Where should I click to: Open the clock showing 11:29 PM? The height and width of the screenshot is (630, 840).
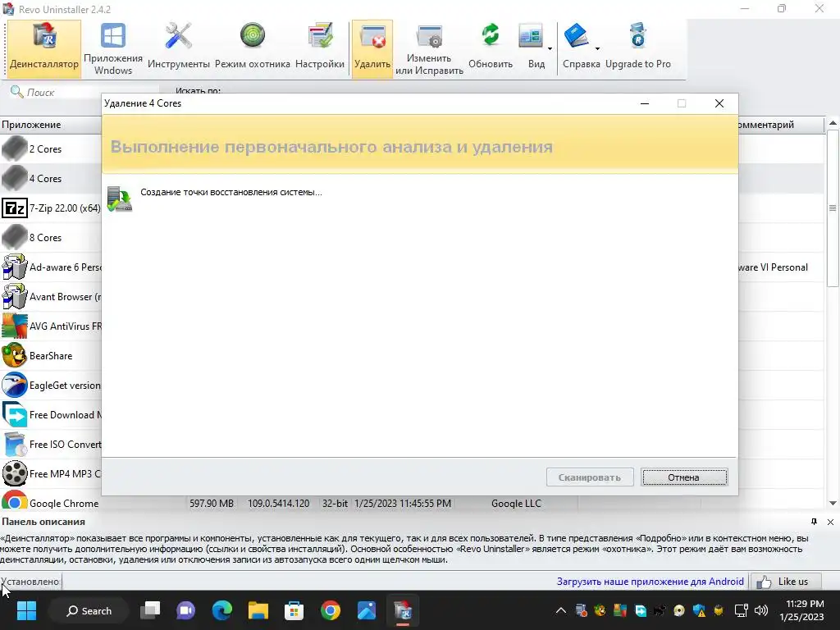coord(801,610)
